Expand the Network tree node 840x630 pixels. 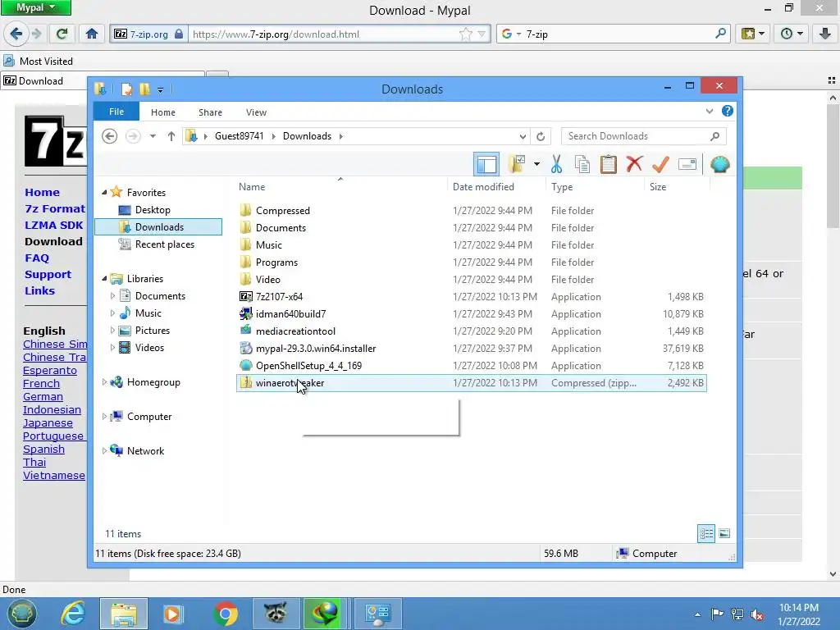click(x=104, y=450)
